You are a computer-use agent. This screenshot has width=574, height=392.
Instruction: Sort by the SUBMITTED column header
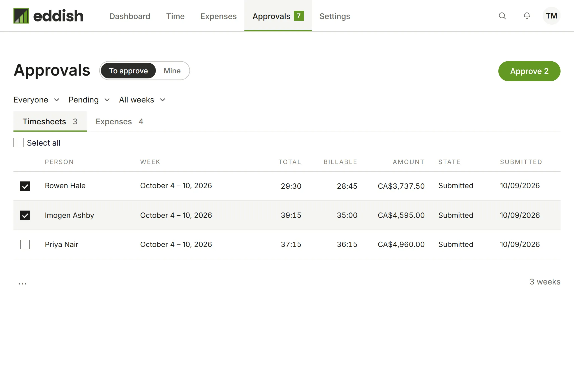521,162
